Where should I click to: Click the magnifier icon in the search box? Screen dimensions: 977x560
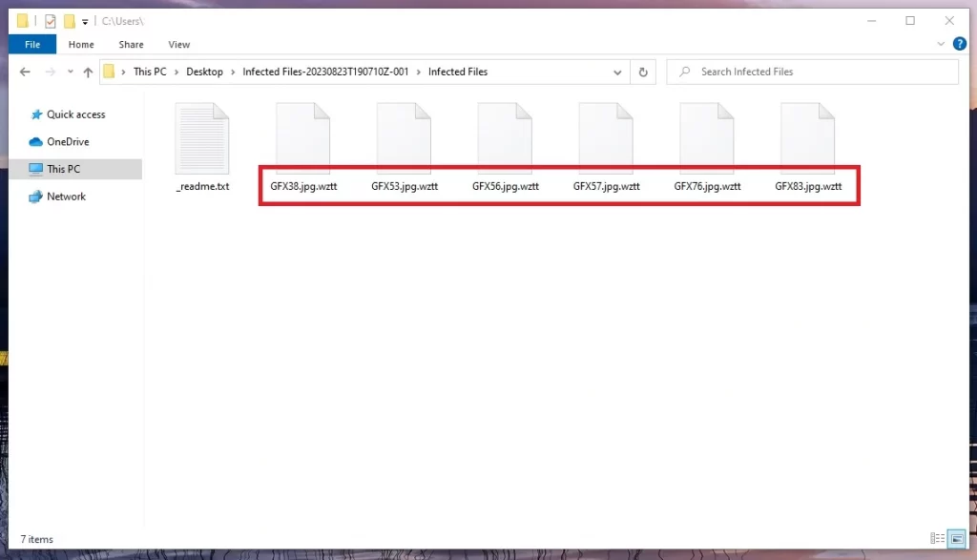(x=685, y=72)
